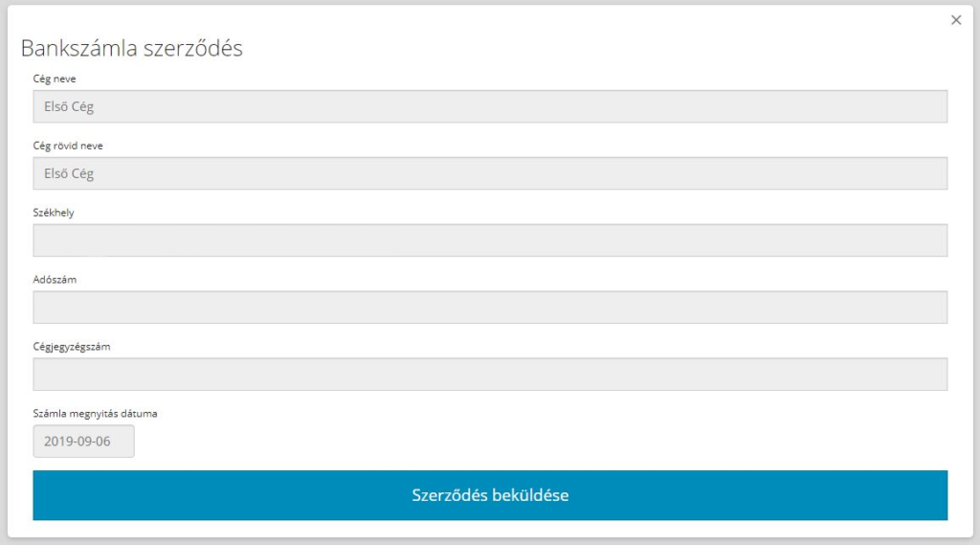Image resolution: width=980 pixels, height=545 pixels.
Task: Submit with the Szerződés beküldése button
Action: [490, 495]
